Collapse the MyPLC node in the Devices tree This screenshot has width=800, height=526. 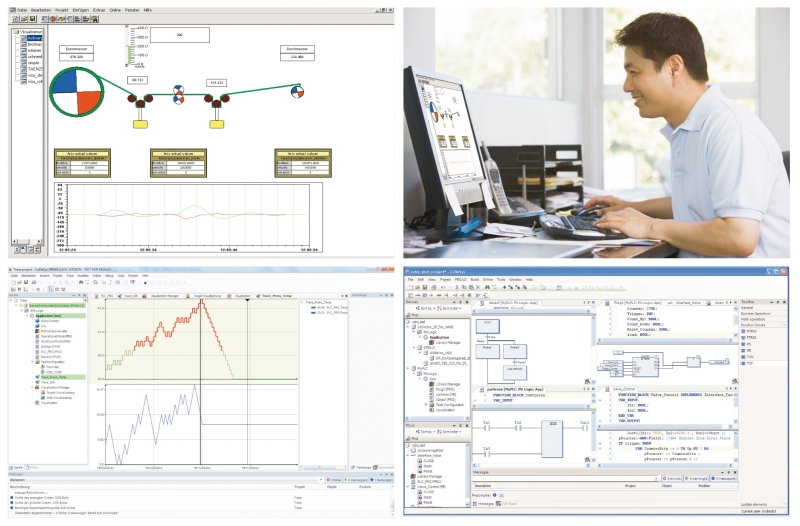tap(408, 368)
